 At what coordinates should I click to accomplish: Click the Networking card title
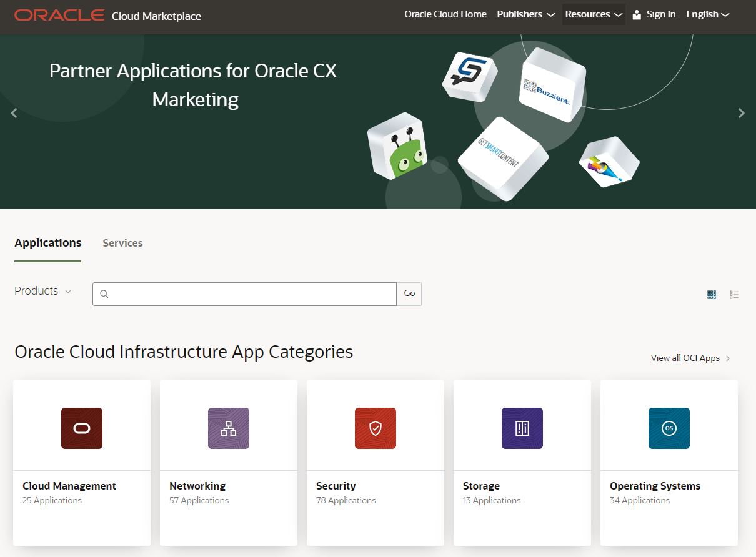pos(197,486)
